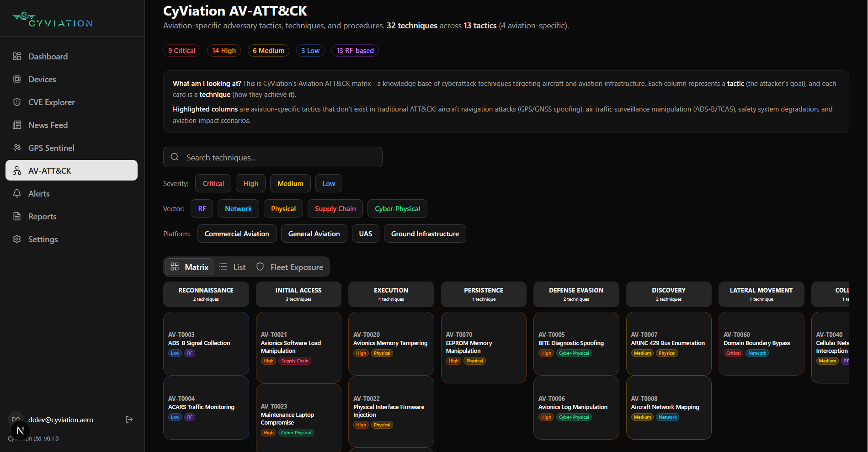Open ARINC 429 Bus Enumeration card
This screenshot has width=868, height=452.
click(x=669, y=343)
